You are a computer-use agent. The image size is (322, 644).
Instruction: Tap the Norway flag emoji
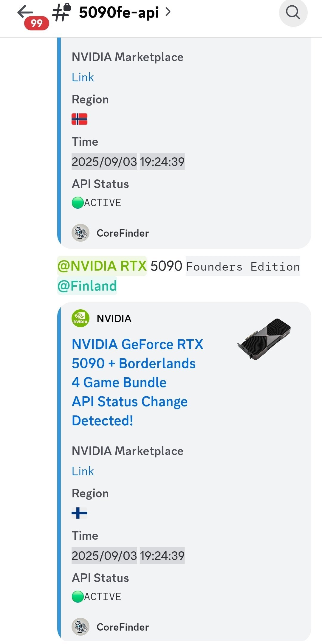[79, 119]
